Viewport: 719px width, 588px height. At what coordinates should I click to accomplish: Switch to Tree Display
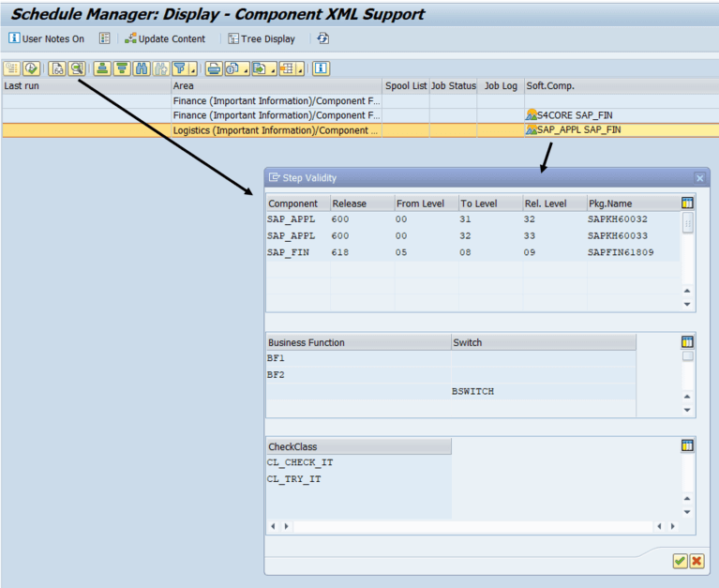[x=262, y=38]
